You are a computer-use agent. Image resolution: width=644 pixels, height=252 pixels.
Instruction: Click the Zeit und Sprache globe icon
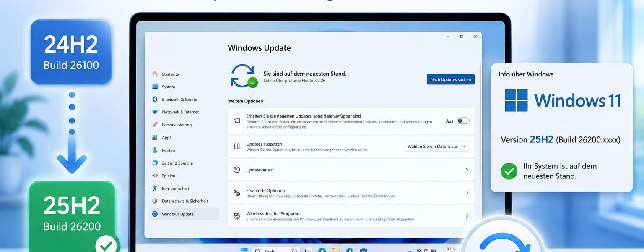point(155,163)
